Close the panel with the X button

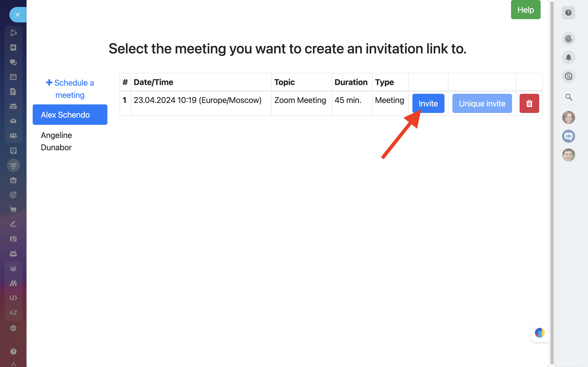[18, 15]
